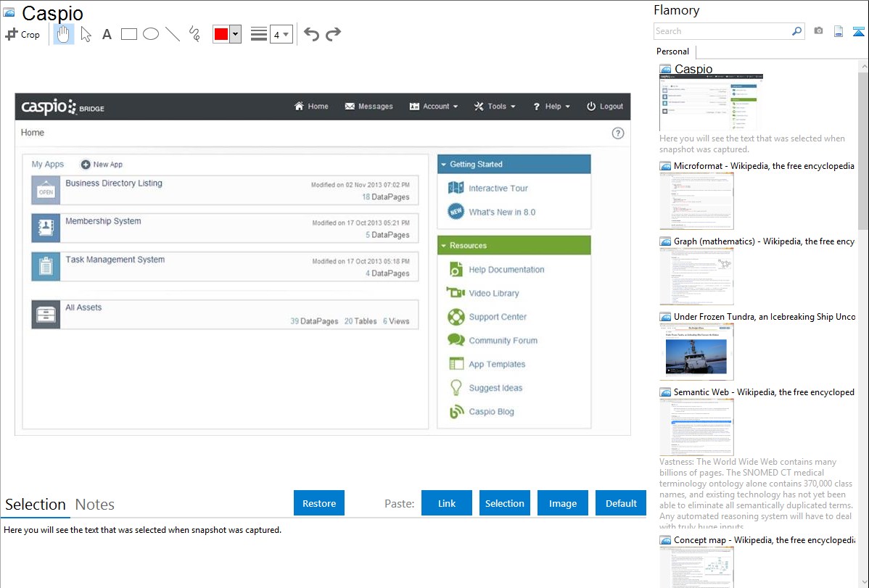Pick the ellipse shape tool

coord(151,34)
